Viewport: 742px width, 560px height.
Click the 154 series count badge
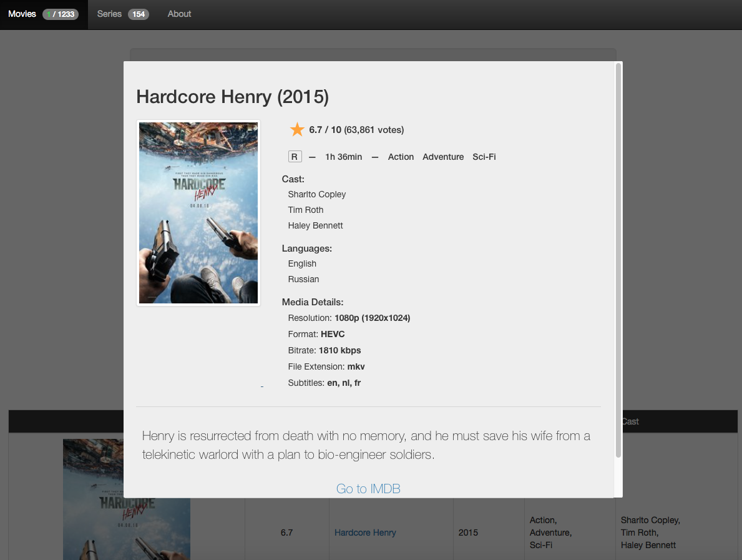click(138, 14)
